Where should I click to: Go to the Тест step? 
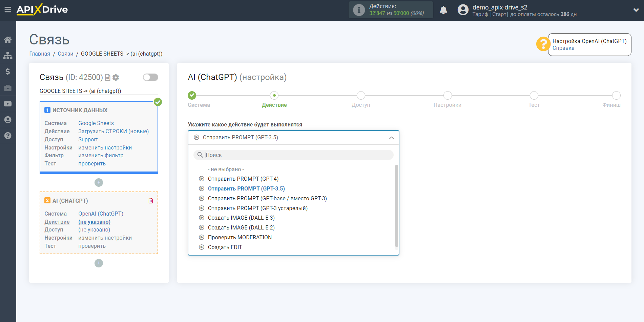click(534, 95)
